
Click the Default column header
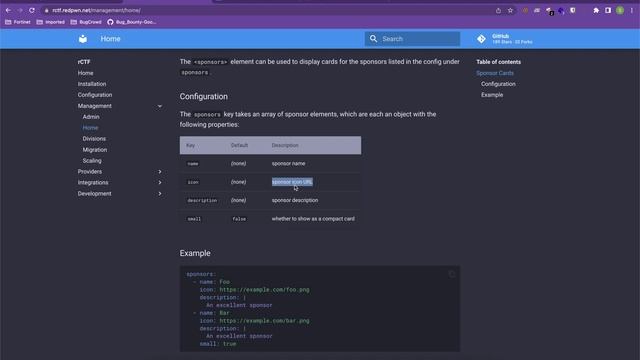[x=239, y=145]
